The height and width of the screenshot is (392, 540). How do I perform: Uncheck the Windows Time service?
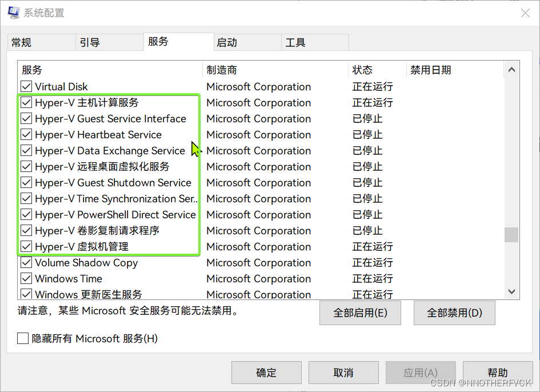pyautogui.click(x=26, y=278)
